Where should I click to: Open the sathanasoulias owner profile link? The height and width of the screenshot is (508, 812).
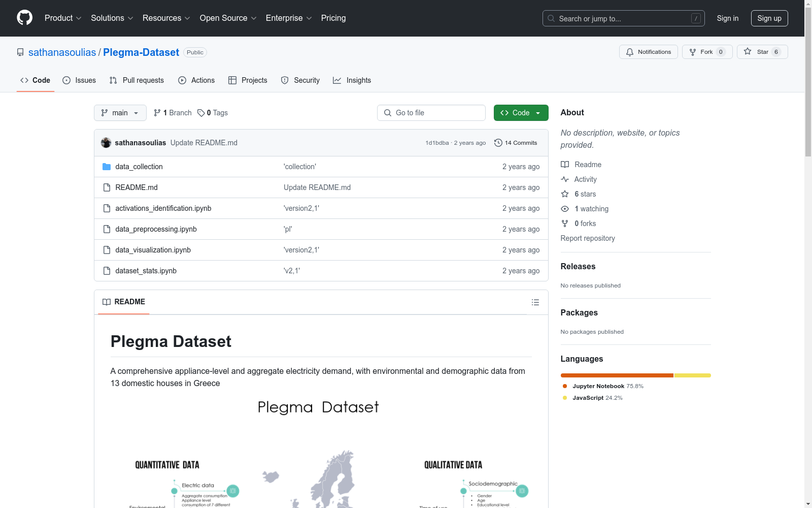point(62,52)
